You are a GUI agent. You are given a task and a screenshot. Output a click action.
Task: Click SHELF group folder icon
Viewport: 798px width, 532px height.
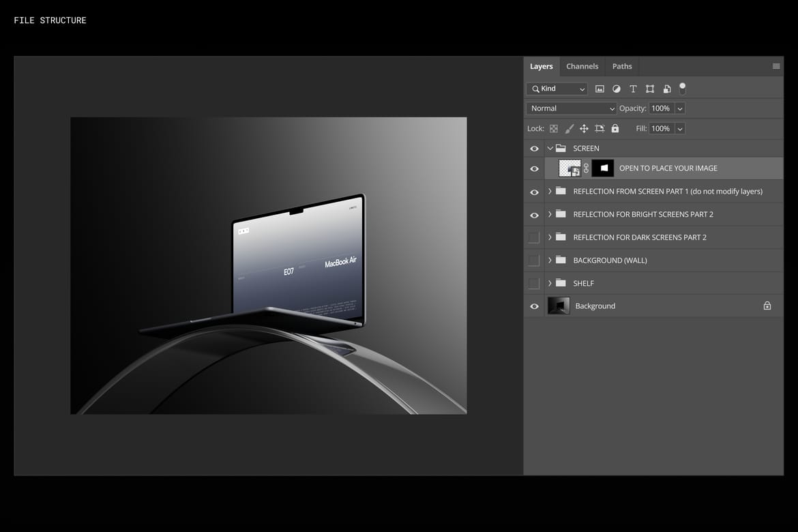pyautogui.click(x=561, y=283)
